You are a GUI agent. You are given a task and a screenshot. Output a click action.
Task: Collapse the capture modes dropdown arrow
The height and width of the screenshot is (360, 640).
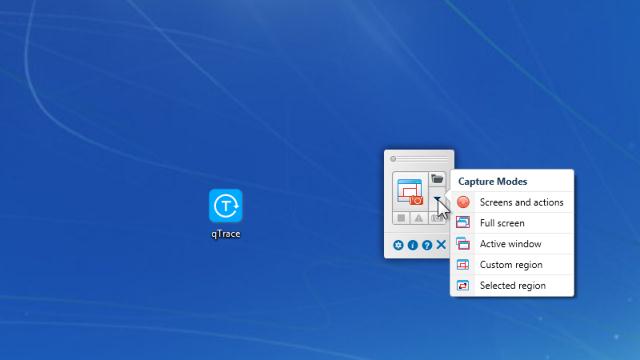click(437, 199)
